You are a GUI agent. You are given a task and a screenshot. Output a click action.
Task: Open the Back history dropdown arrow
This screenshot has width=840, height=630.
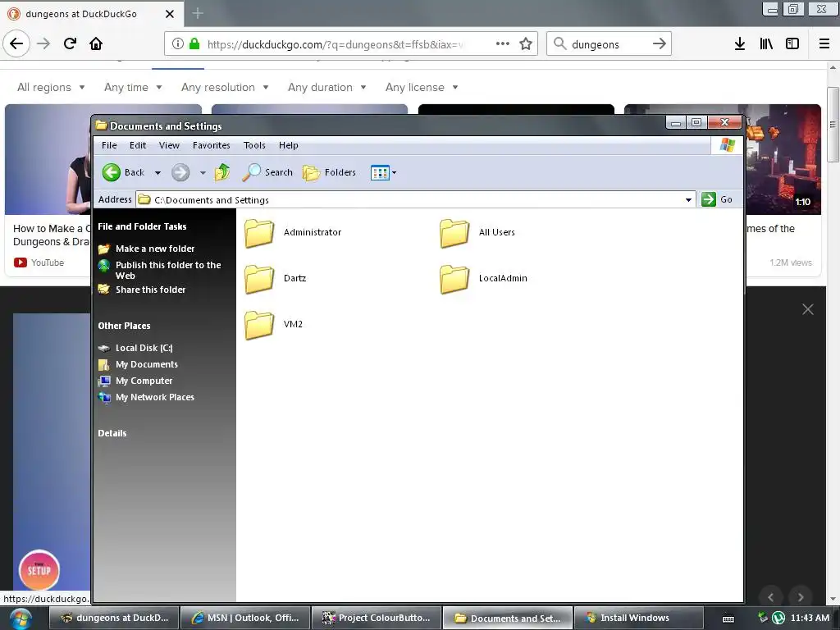click(157, 173)
